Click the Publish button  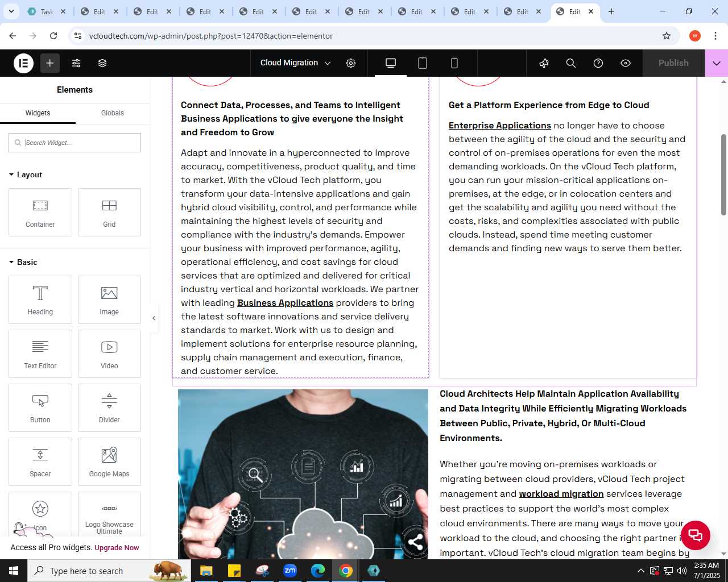[673, 63]
